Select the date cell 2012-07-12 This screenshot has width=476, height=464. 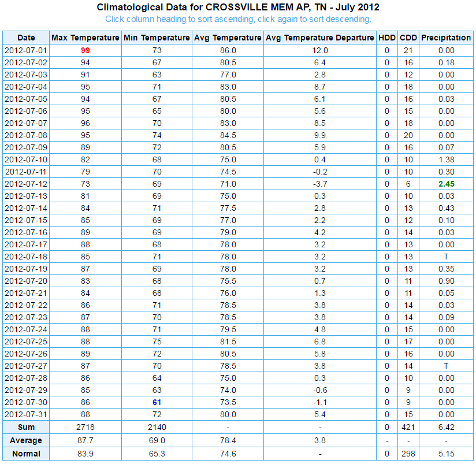(26, 184)
